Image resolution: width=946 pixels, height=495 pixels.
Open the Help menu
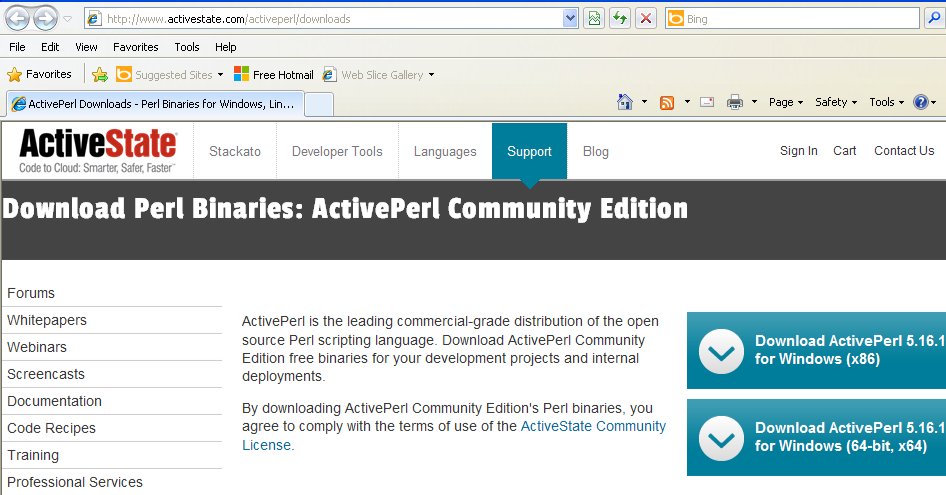pyautogui.click(x=226, y=47)
